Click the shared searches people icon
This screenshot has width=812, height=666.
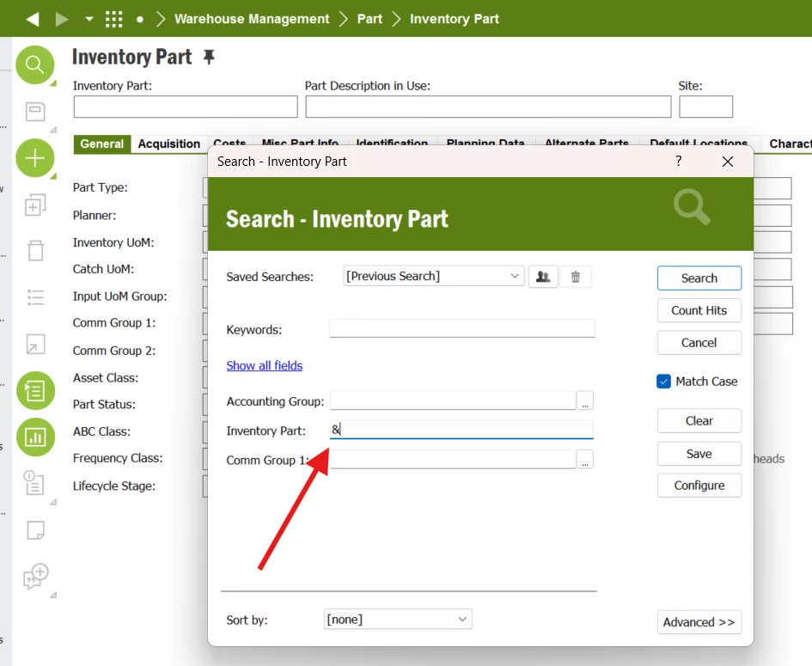[543, 277]
